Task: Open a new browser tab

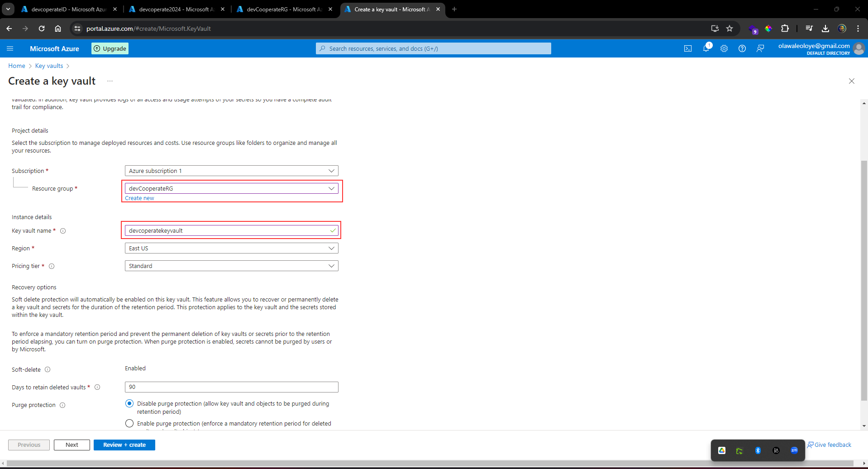Action: coord(454,9)
